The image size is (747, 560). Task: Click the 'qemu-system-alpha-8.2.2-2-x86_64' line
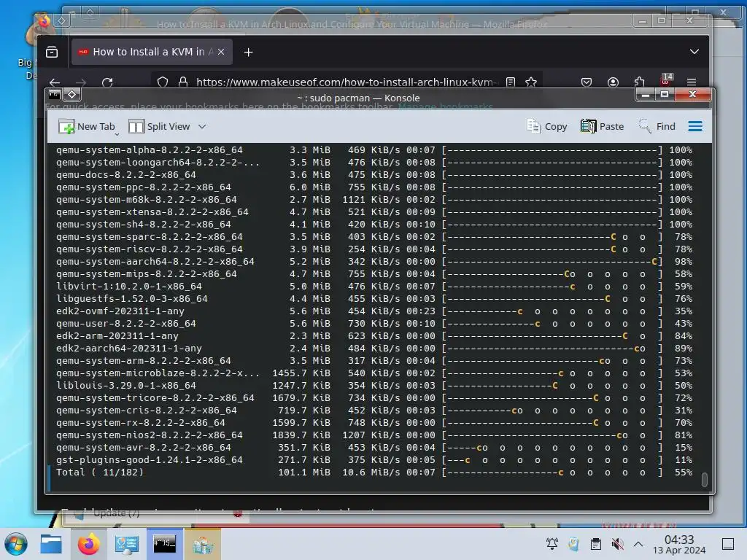(149, 150)
